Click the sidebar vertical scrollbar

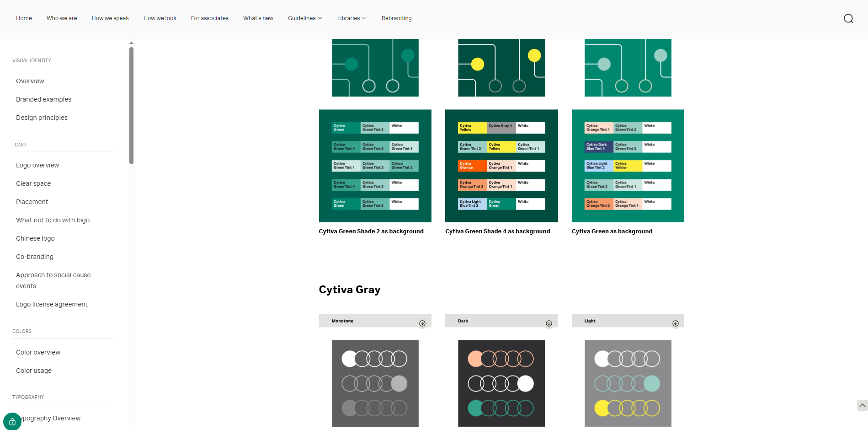[x=131, y=105]
